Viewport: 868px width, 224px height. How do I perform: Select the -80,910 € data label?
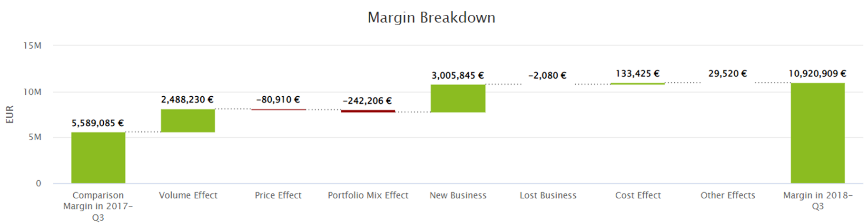tap(278, 100)
